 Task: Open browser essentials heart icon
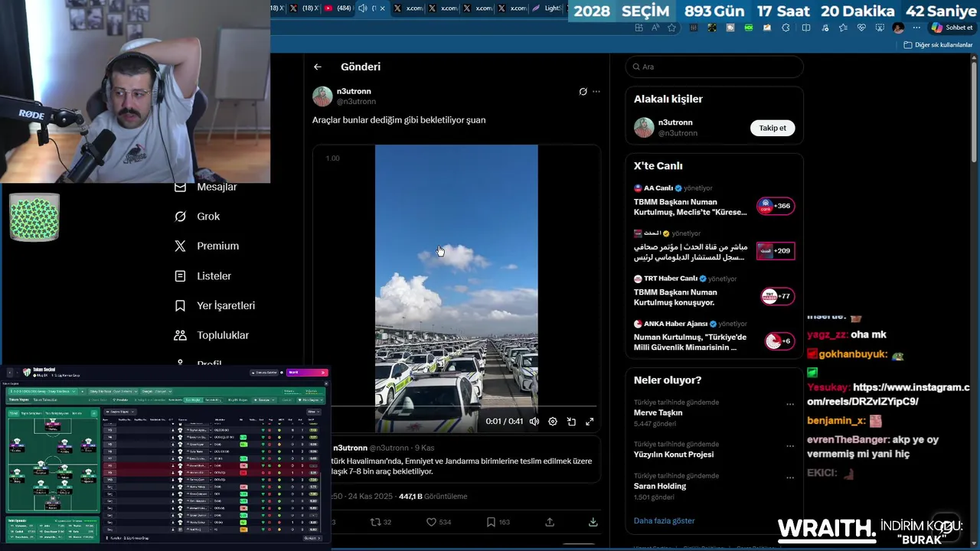(861, 28)
